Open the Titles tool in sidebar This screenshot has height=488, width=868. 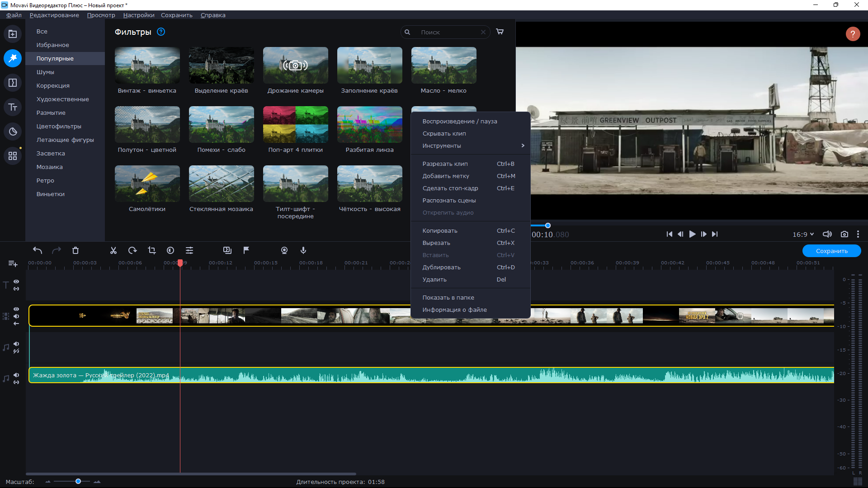click(13, 107)
